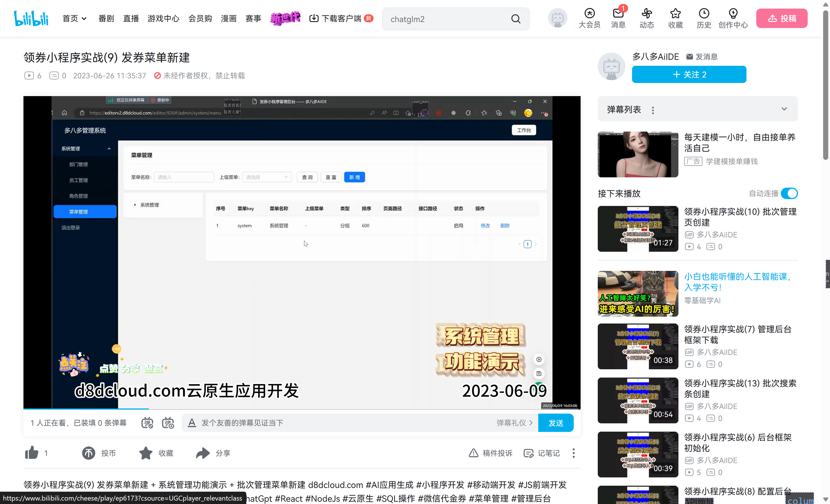Give a coin via the 投币 icon
The image size is (830, 504).
pyautogui.click(x=89, y=453)
